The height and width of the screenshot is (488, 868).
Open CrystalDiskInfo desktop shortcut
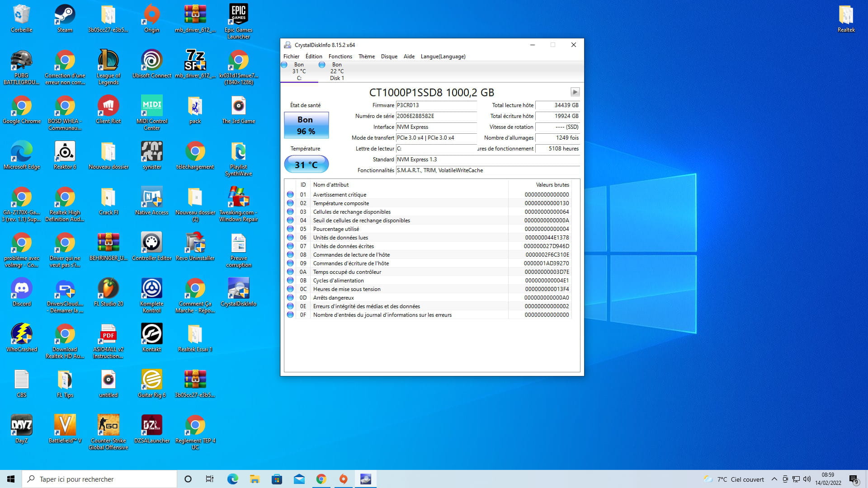point(238,292)
